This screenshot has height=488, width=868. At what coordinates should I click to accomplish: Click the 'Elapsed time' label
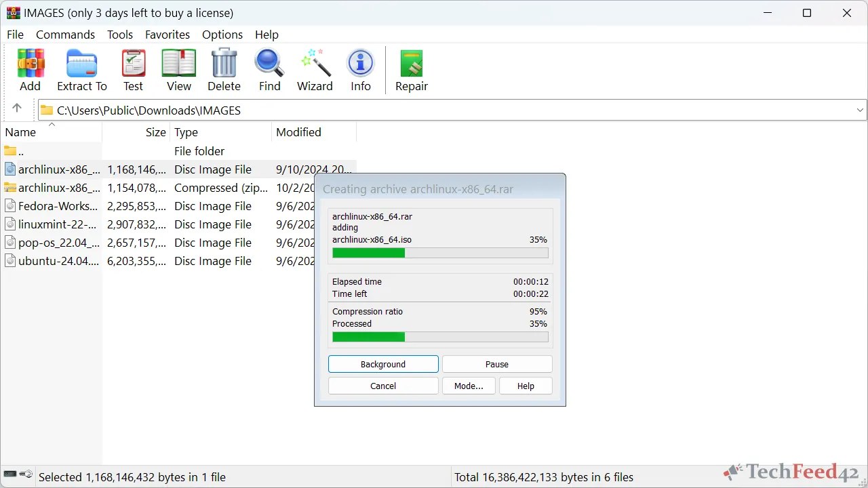pos(357,282)
